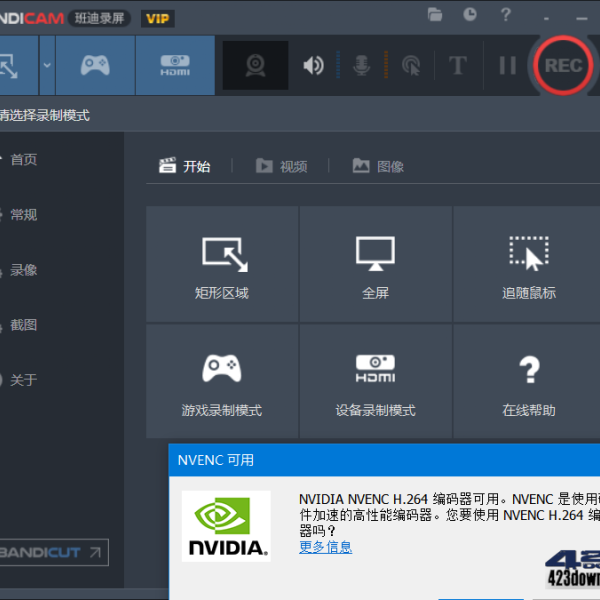Viewport: 600px width, 600px height.
Task: Switch to the 视频 tab
Action: pos(281,166)
